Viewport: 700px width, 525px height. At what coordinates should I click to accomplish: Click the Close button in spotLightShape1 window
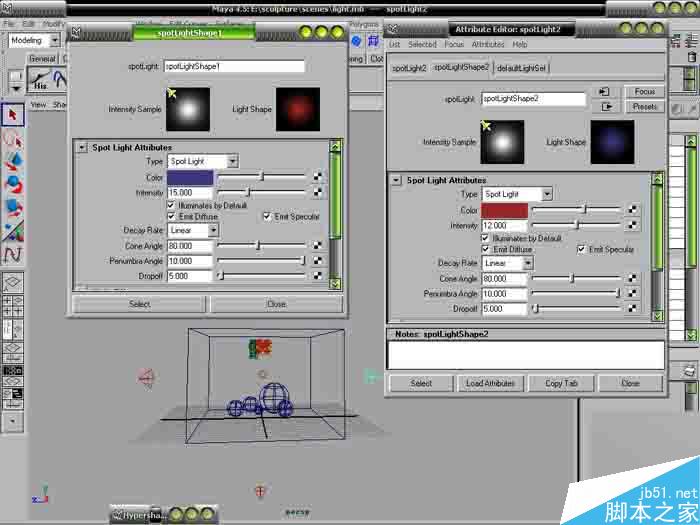(x=276, y=304)
